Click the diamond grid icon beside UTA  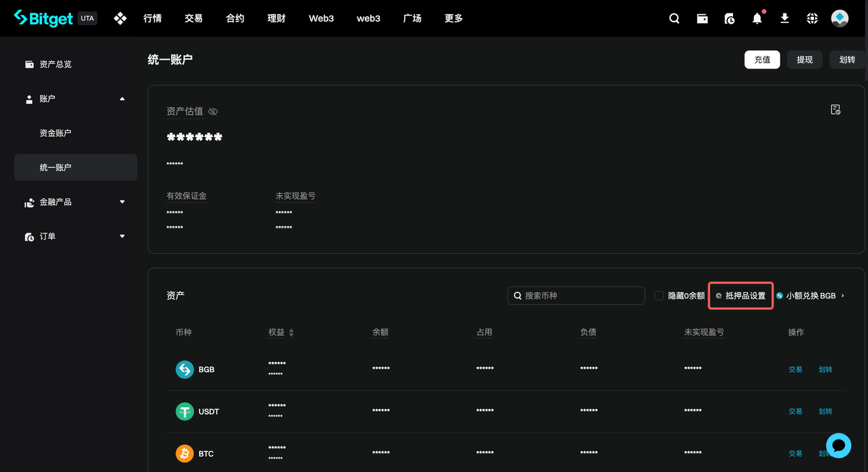[120, 18]
